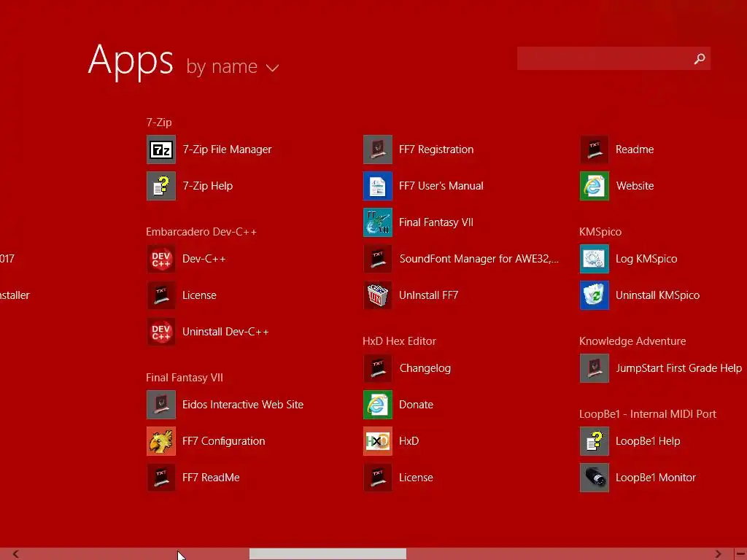
Task: Open the JumpStart First Grade Help icon
Action: click(x=595, y=368)
